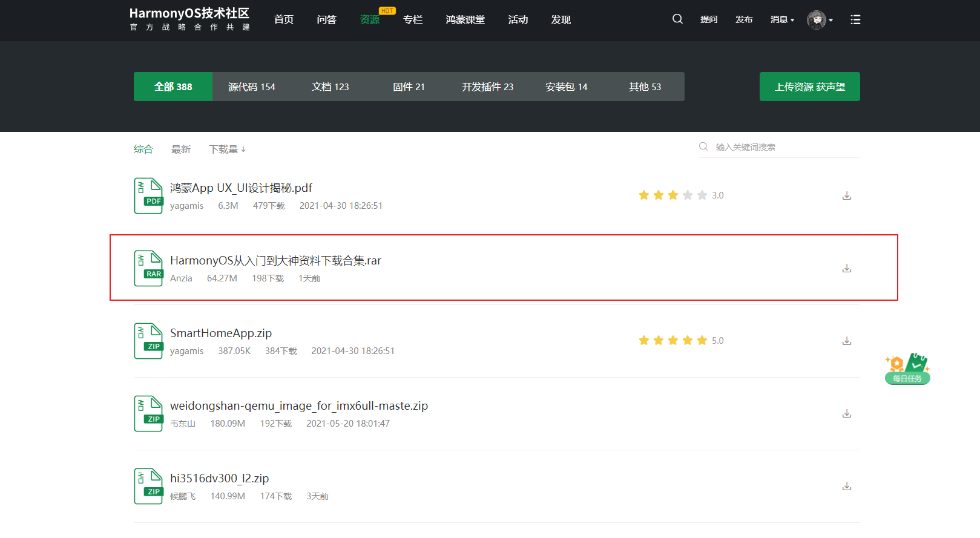Click uploader 侯鹏飞

183,496
